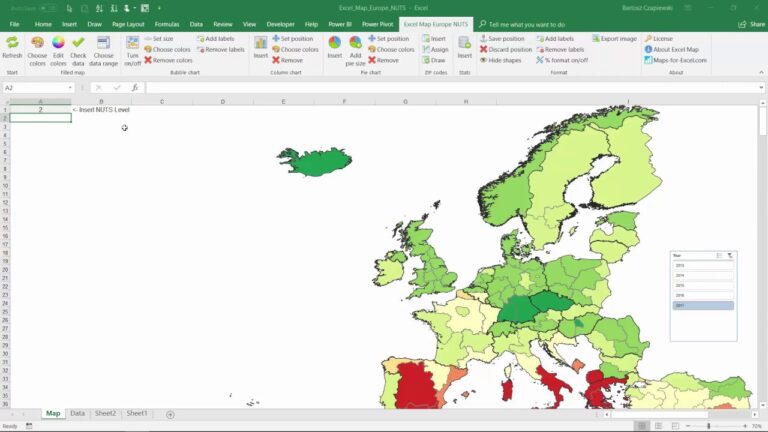This screenshot has width=768, height=432.
Task: Click Insert Function fx icon
Action: point(135,88)
